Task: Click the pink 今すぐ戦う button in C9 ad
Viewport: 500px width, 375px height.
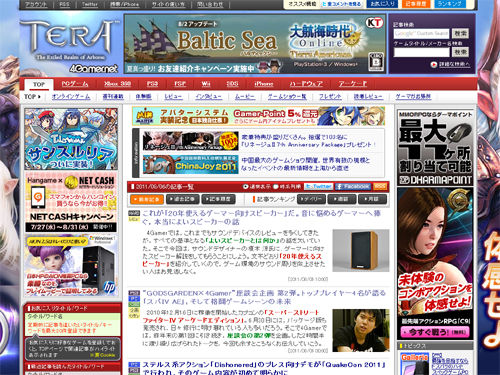Action: click(x=435, y=332)
